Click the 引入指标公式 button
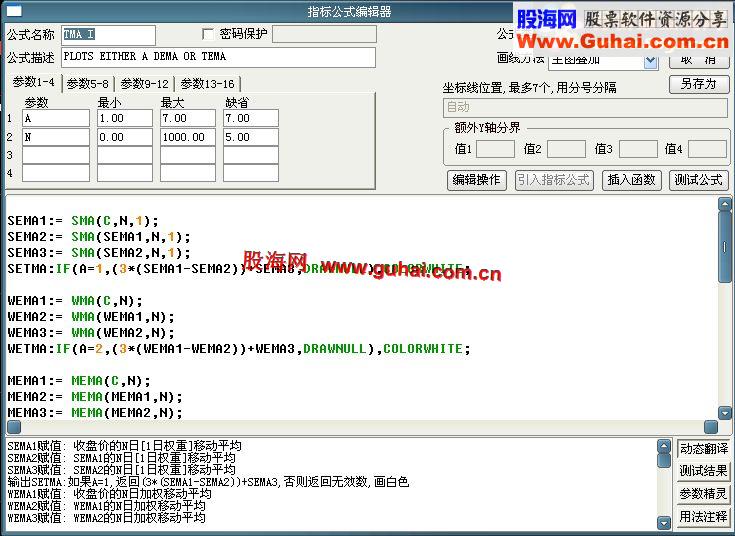The height and width of the screenshot is (536, 735). pyautogui.click(x=554, y=180)
